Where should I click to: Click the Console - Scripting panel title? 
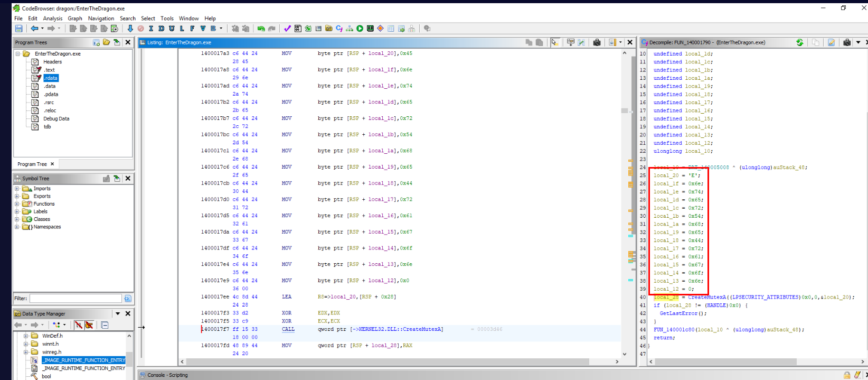pos(167,375)
